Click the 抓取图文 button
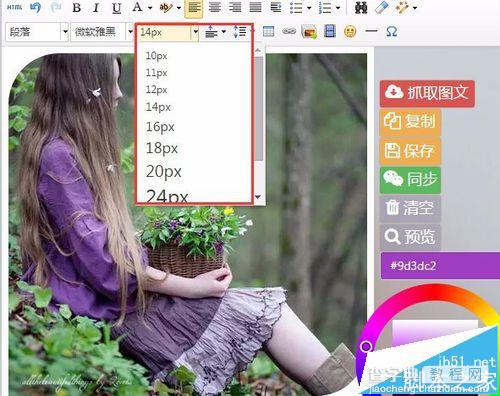 tap(427, 93)
